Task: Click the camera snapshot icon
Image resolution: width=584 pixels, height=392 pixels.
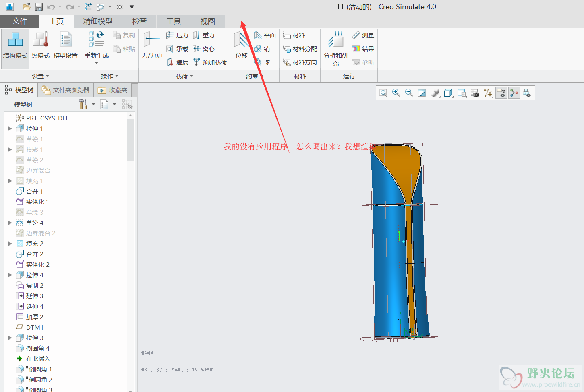Action: 475,93
